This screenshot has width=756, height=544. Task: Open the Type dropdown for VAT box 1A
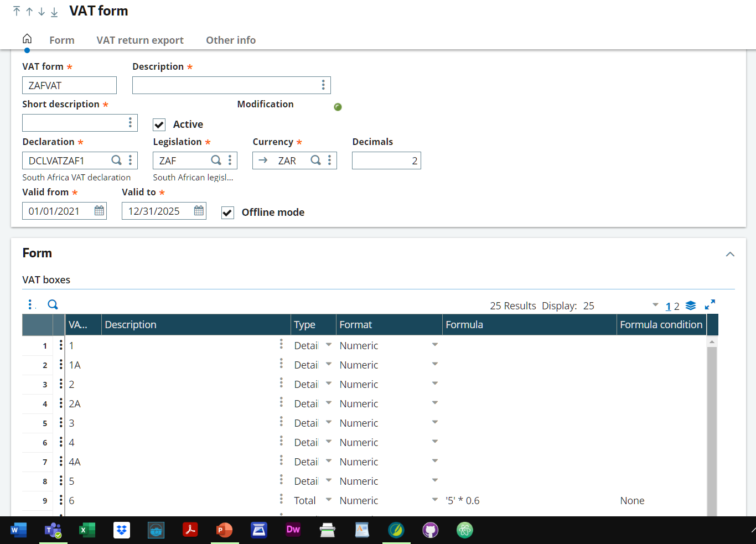point(329,364)
